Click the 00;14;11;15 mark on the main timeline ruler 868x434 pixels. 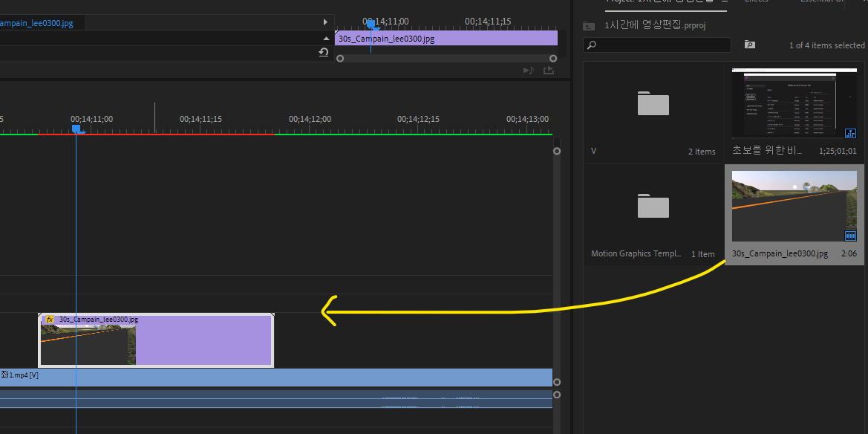click(x=201, y=119)
